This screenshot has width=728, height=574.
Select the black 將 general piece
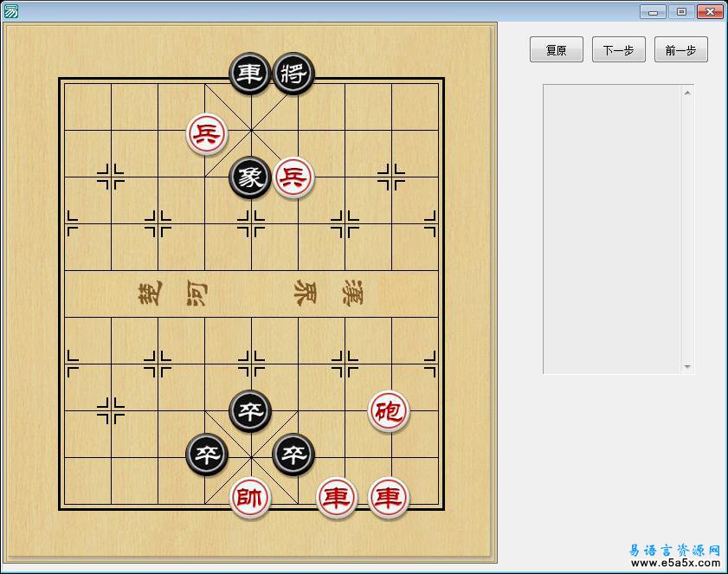click(x=293, y=74)
